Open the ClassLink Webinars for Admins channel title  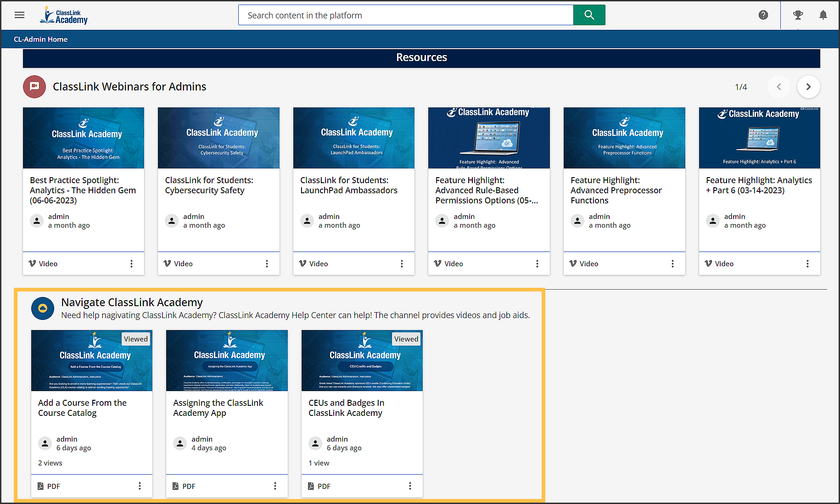click(129, 87)
